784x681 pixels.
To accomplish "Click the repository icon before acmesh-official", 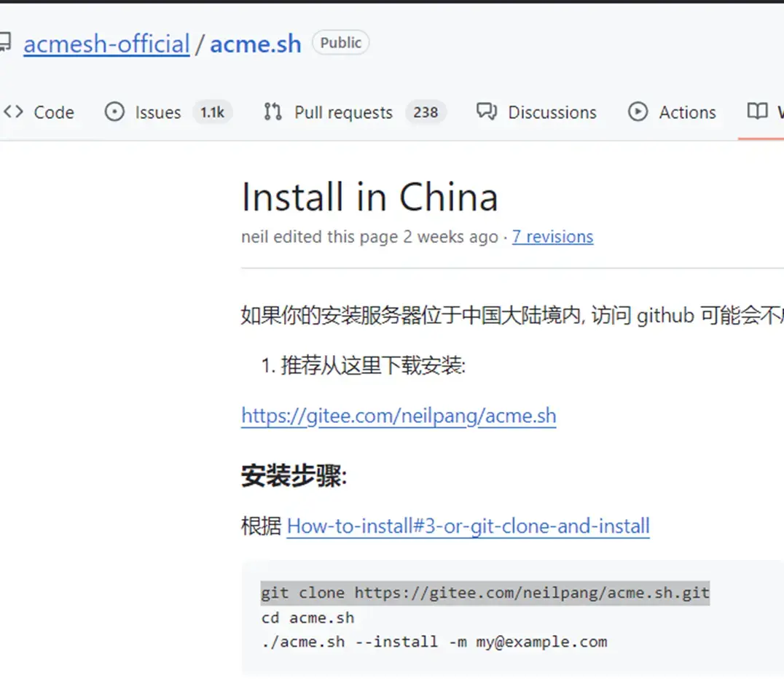I will (4, 44).
